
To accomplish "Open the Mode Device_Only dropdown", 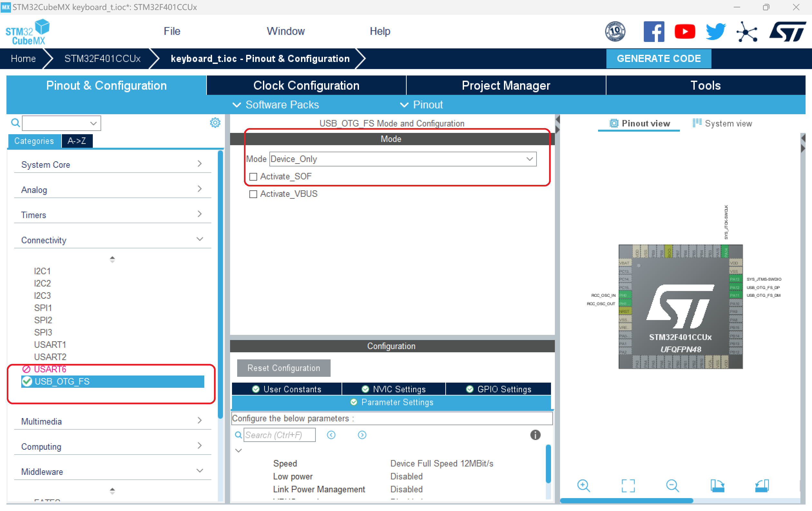I will (403, 159).
